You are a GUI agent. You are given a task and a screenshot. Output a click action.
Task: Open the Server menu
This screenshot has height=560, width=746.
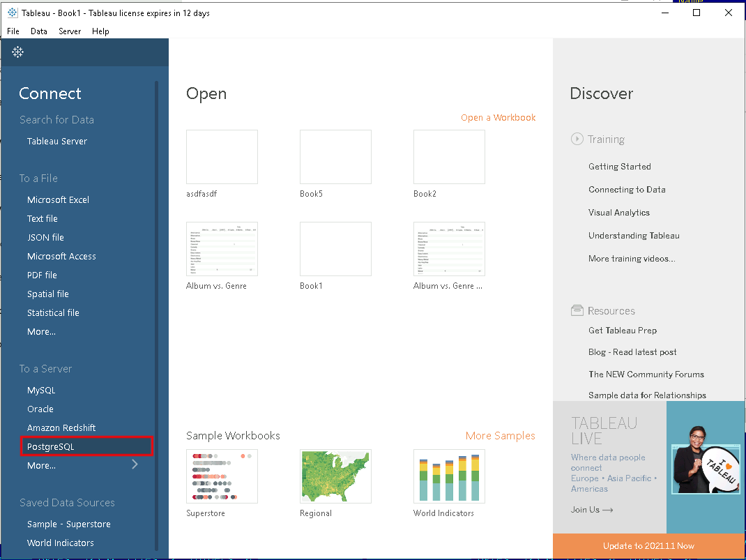(70, 31)
